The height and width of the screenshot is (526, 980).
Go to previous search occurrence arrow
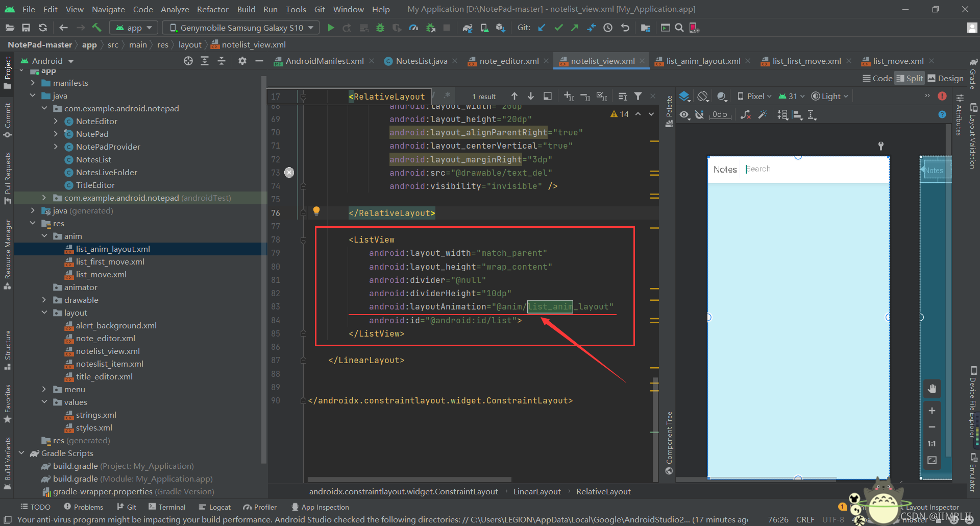(x=514, y=96)
